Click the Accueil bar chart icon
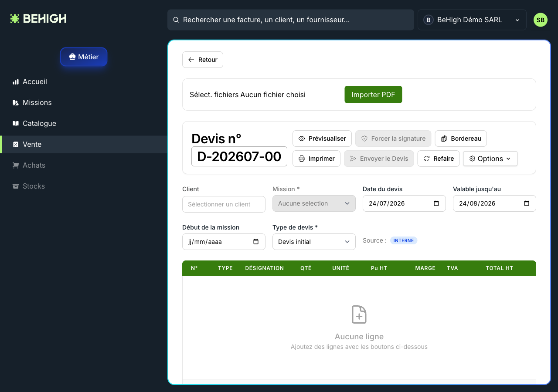This screenshot has width=558, height=392. pyautogui.click(x=16, y=81)
